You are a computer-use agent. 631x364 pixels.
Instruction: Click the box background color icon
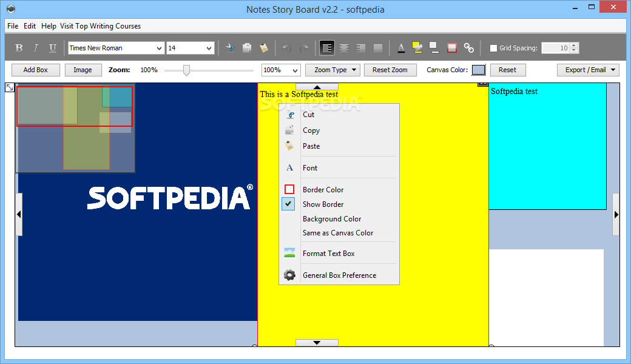pyautogui.click(x=434, y=48)
